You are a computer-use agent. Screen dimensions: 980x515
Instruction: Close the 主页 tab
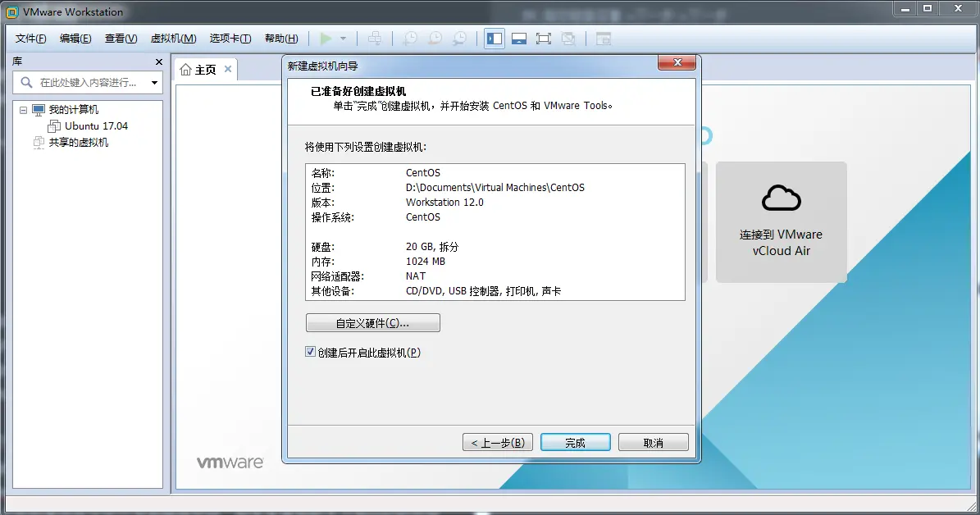click(x=228, y=69)
